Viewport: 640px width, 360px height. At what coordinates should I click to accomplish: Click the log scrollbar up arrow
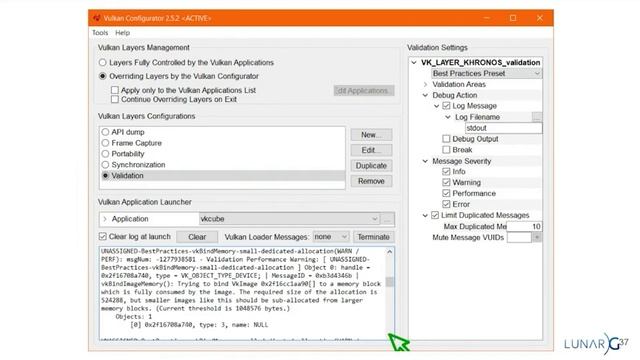[390, 252]
